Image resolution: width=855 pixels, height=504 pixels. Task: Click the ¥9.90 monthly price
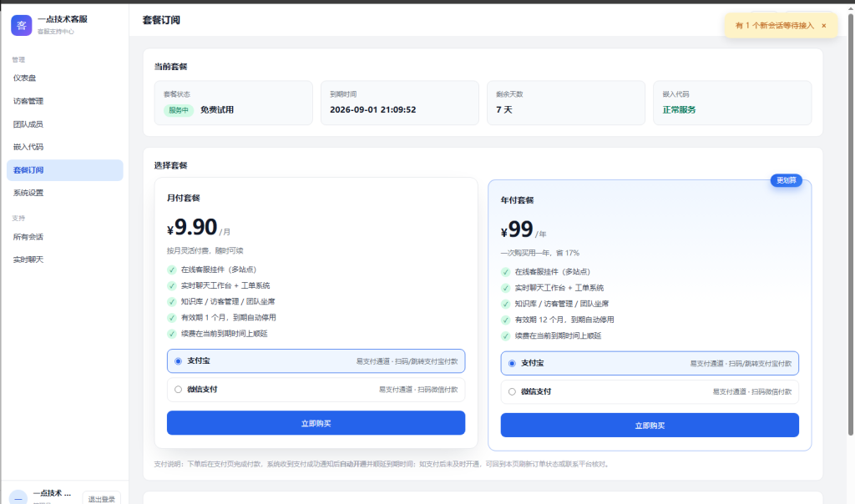pyautogui.click(x=192, y=227)
